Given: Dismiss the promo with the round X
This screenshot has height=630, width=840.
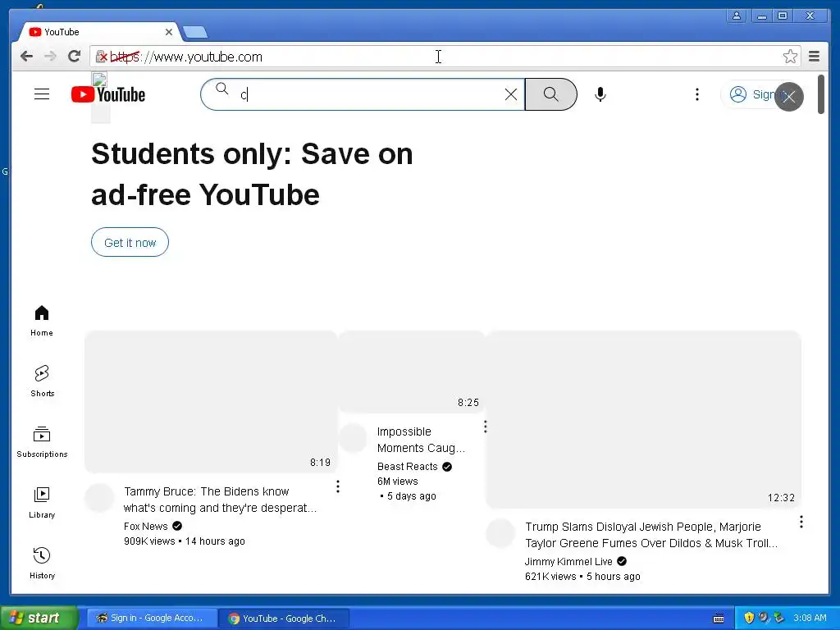Looking at the screenshot, I should tap(789, 97).
